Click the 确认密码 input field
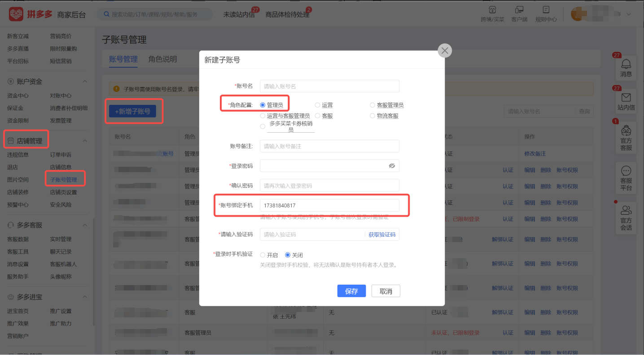Screen dimensions: 644x355 point(329,186)
